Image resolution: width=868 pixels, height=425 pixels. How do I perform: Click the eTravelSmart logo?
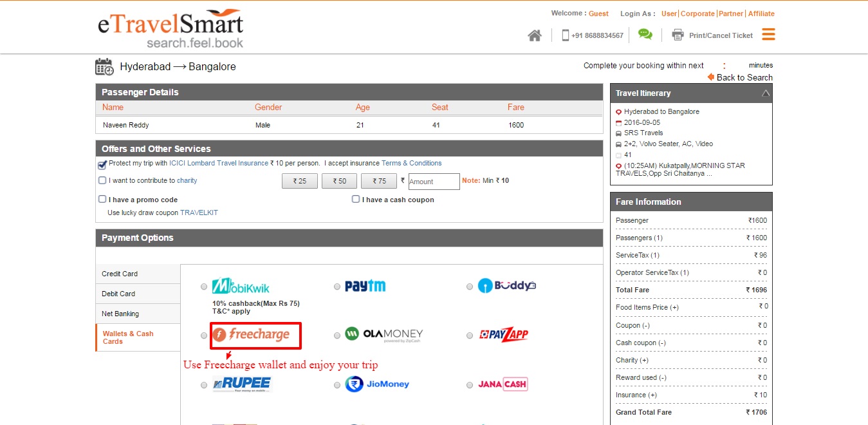coord(171,29)
